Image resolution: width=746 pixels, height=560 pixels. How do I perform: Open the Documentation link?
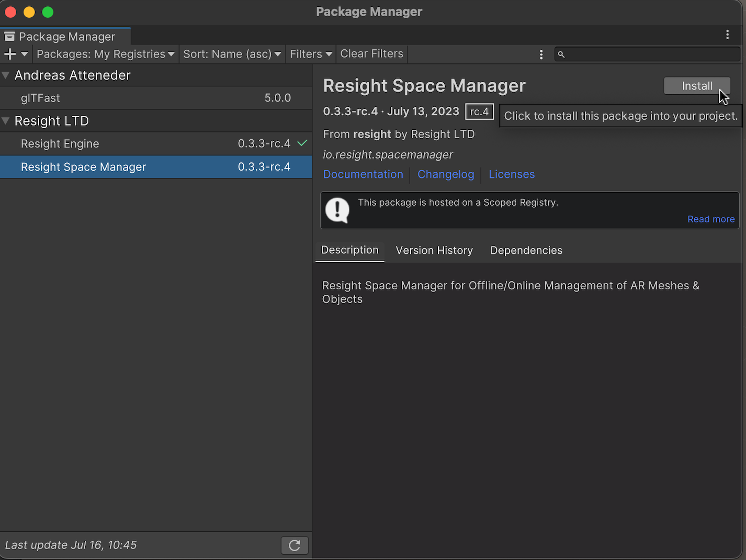(x=363, y=174)
